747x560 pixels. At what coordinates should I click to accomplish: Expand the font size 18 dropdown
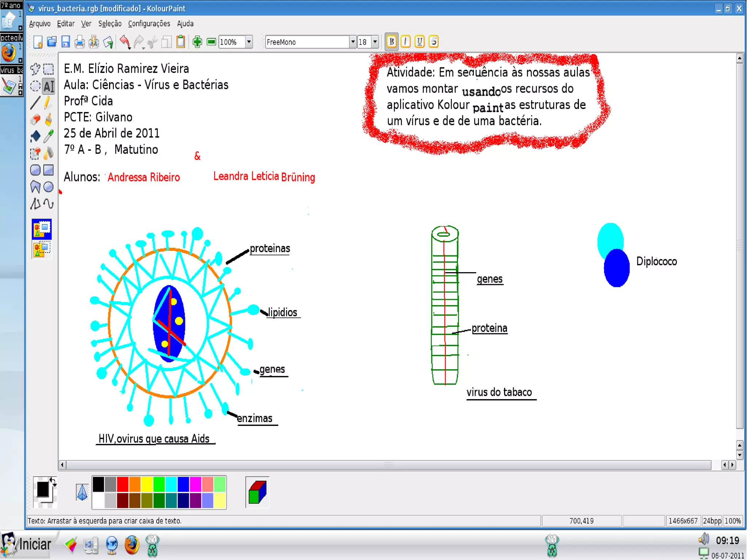[375, 42]
